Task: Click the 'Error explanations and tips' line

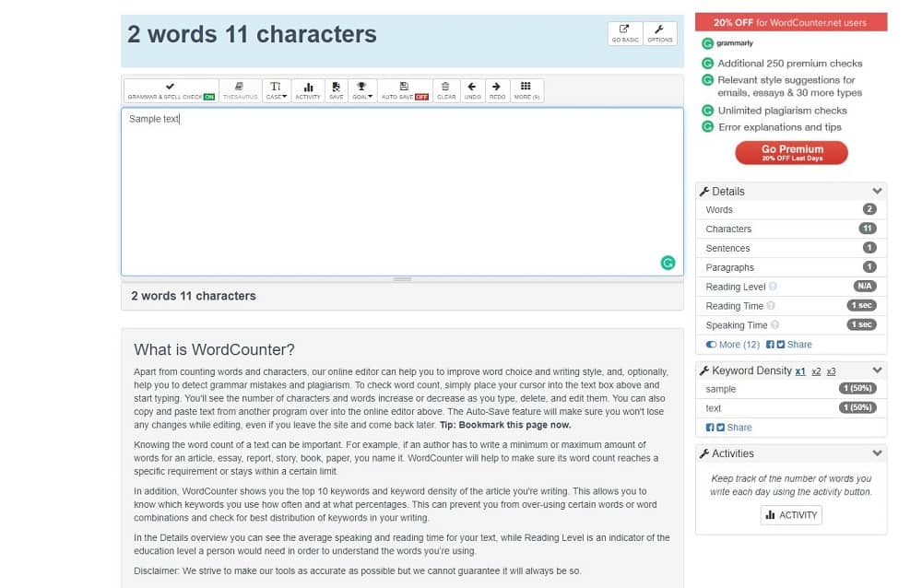Action: click(780, 127)
